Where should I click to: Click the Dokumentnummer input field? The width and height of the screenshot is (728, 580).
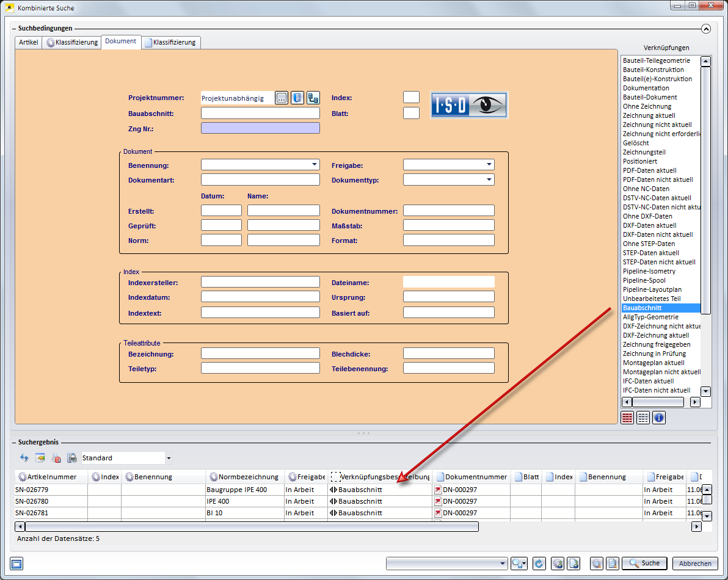tap(449, 211)
